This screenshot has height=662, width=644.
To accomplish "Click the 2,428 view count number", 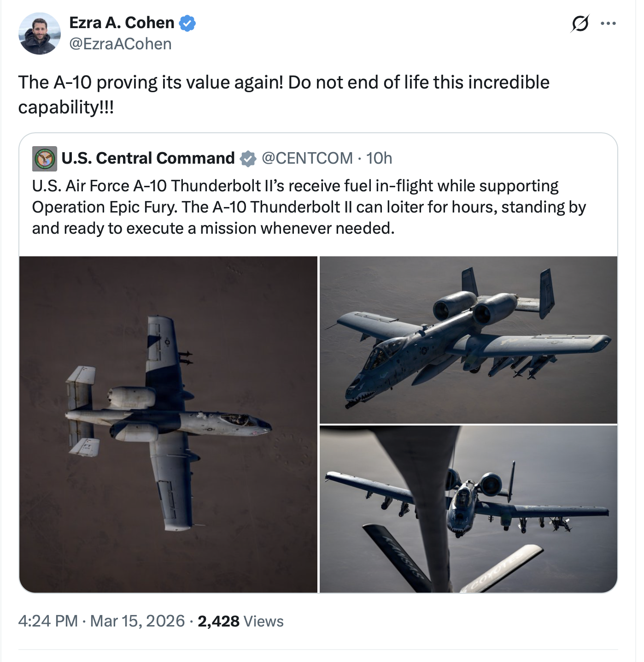I will point(218,621).
